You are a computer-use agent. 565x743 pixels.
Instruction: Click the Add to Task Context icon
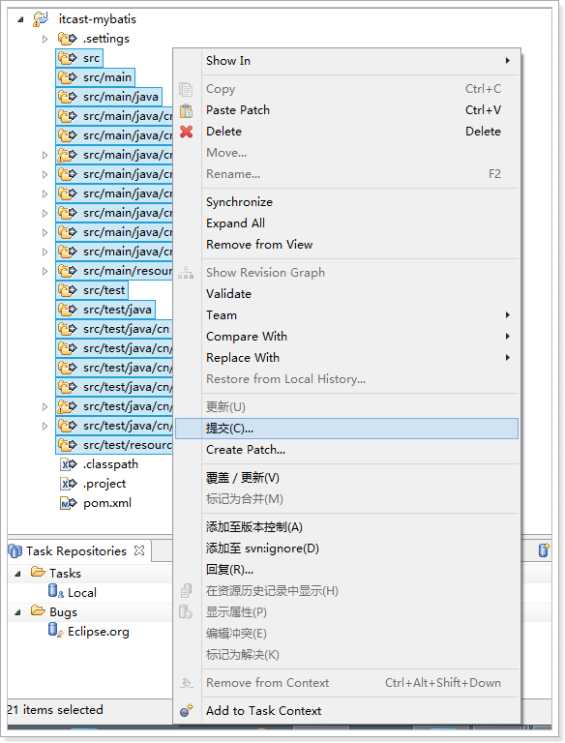(x=187, y=711)
